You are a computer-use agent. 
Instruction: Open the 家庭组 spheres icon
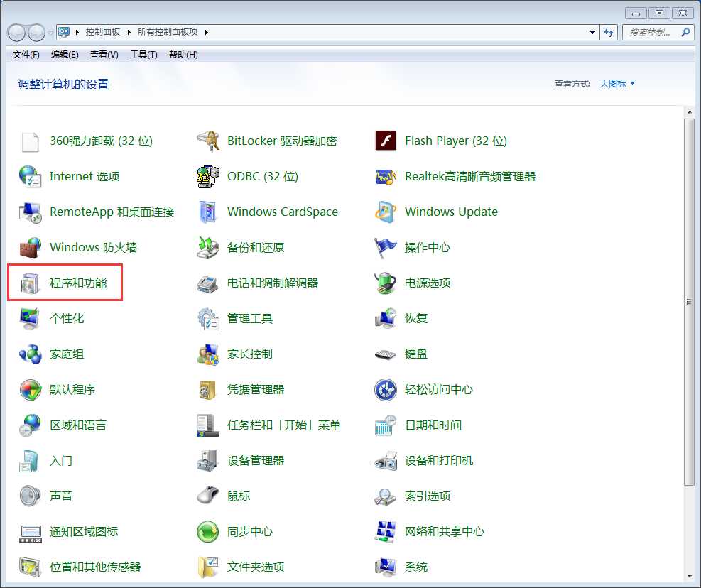click(x=30, y=354)
